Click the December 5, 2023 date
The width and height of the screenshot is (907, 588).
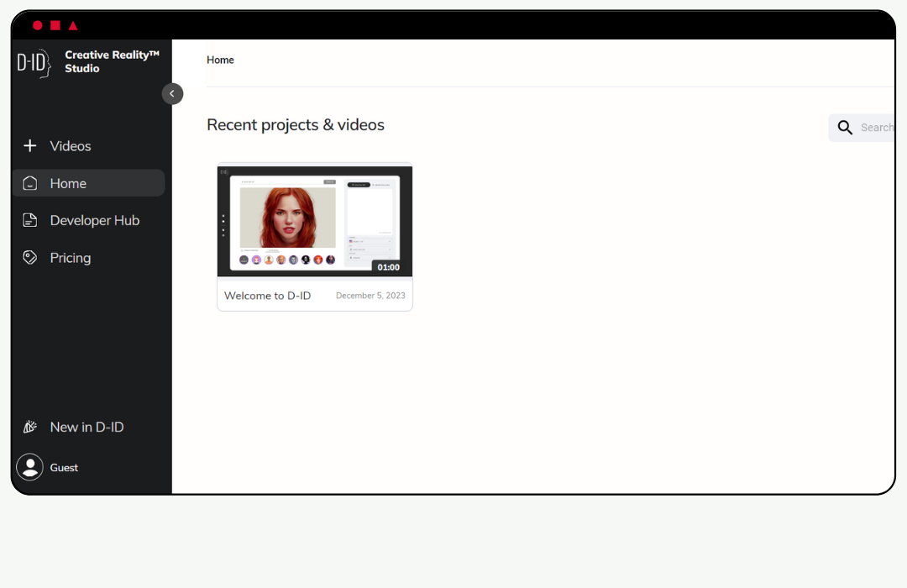tap(370, 296)
